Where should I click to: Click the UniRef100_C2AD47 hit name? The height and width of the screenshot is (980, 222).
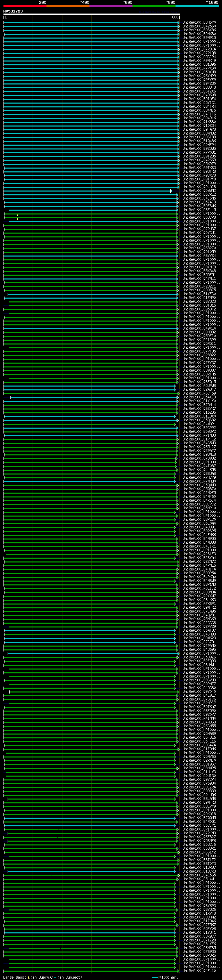coord(199,389)
